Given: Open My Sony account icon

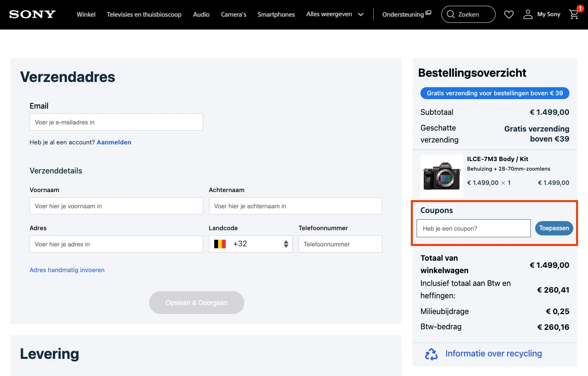Looking at the screenshot, I should point(528,14).
